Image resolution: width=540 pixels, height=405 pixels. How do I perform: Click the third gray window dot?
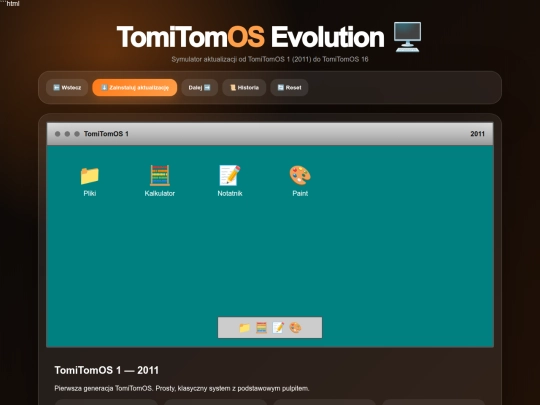tap(77, 134)
